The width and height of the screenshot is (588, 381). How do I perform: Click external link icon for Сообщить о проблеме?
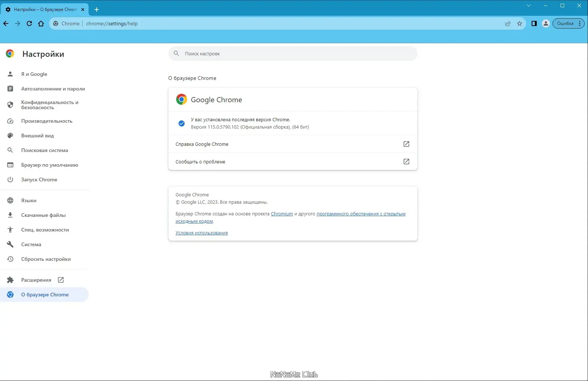point(406,162)
